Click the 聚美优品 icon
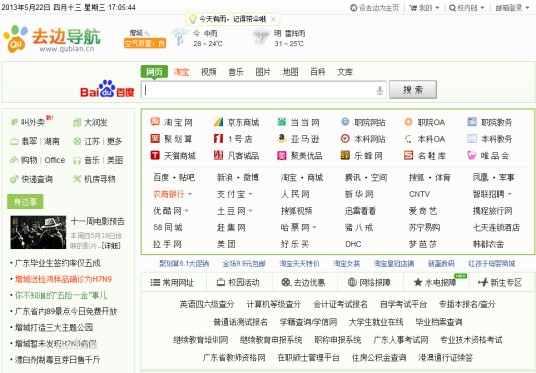The image size is (536, 373). (282, 155)
